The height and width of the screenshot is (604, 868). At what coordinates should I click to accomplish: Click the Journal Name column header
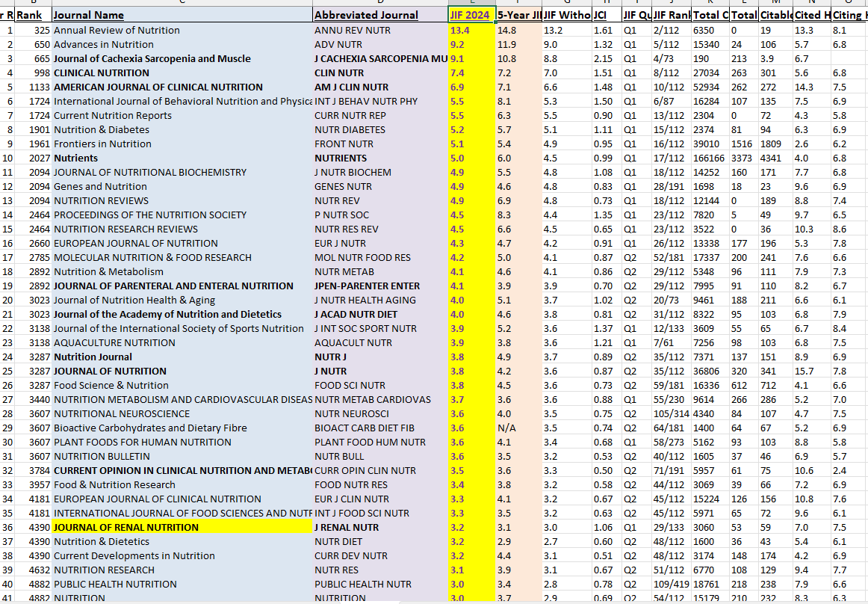tap(182, 15)
